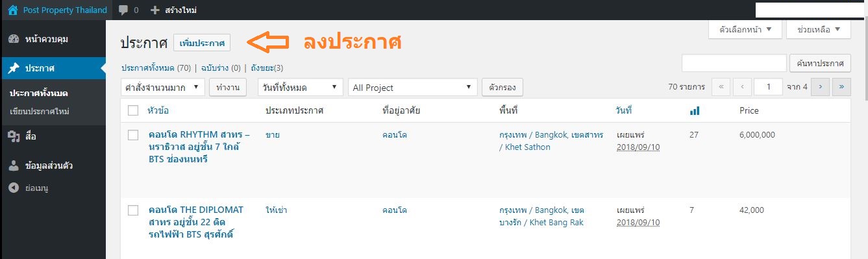
Task: Check THE DIPLOMAT สาทร listing checkbox
Action: coord(133,210)
